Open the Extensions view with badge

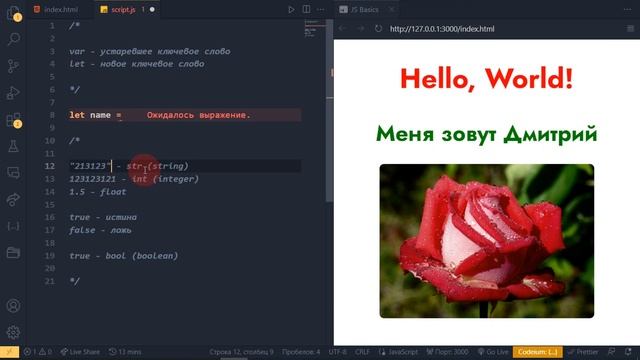click(13, 120)
